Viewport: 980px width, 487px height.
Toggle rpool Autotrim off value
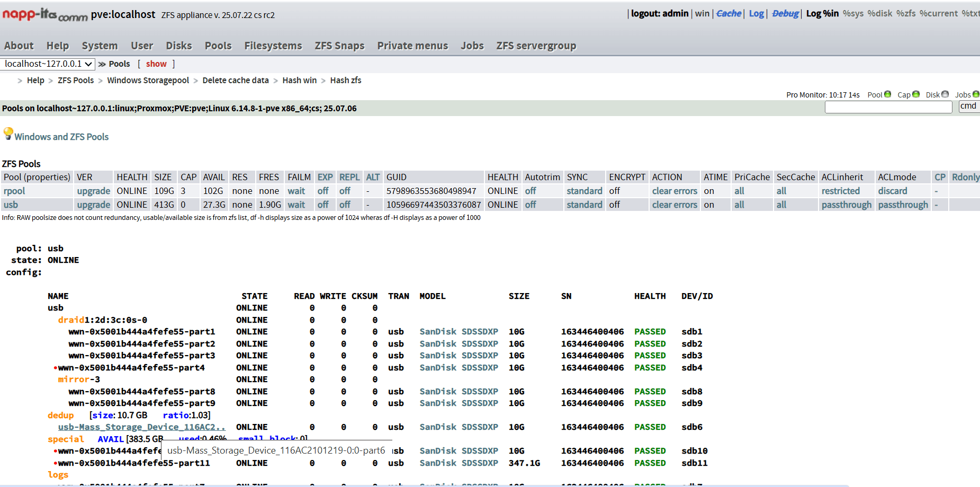pos(531,191)
